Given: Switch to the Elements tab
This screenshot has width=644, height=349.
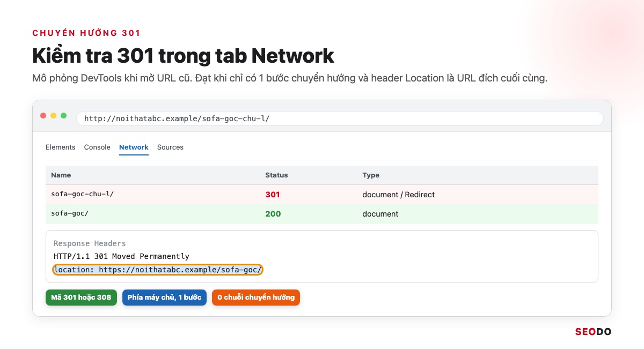Looking at the screenshot, I should [x=61, y=147].
